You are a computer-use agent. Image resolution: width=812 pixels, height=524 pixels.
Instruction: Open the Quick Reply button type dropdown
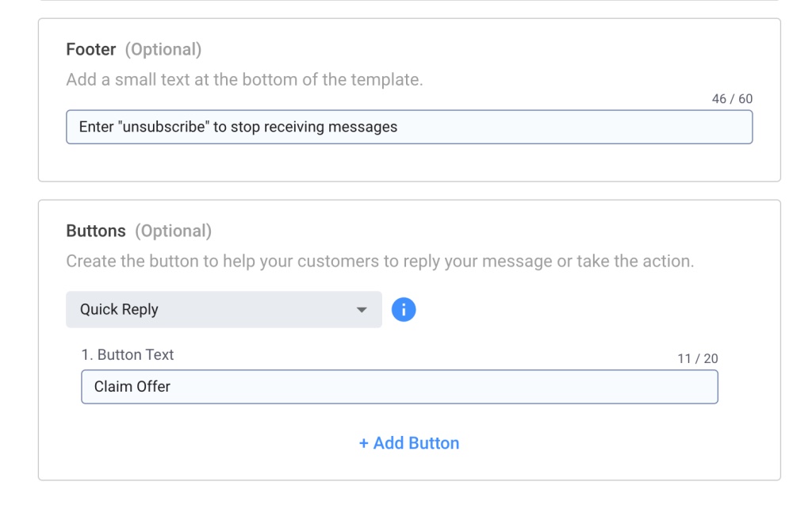click(224, 309)
